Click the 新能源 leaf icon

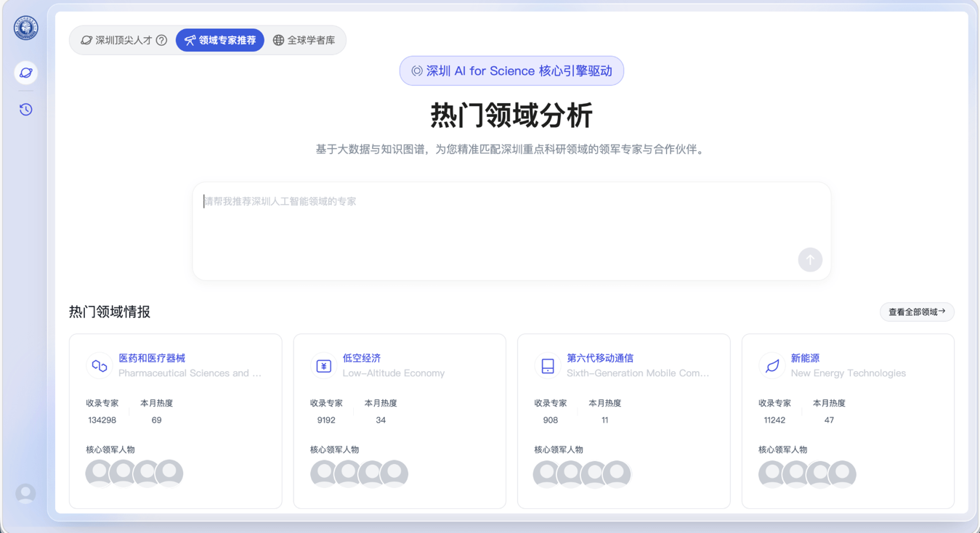pos(772,366)
